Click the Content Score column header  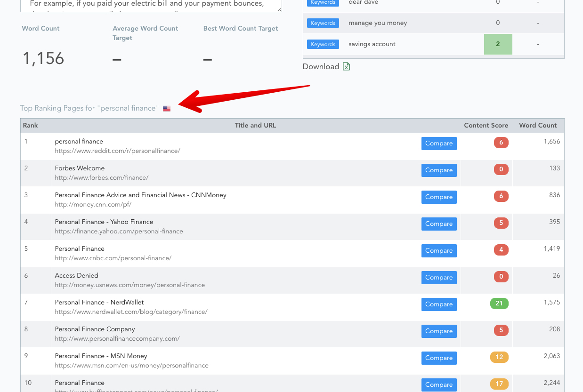pyautogui.click(x=486, y=126)
